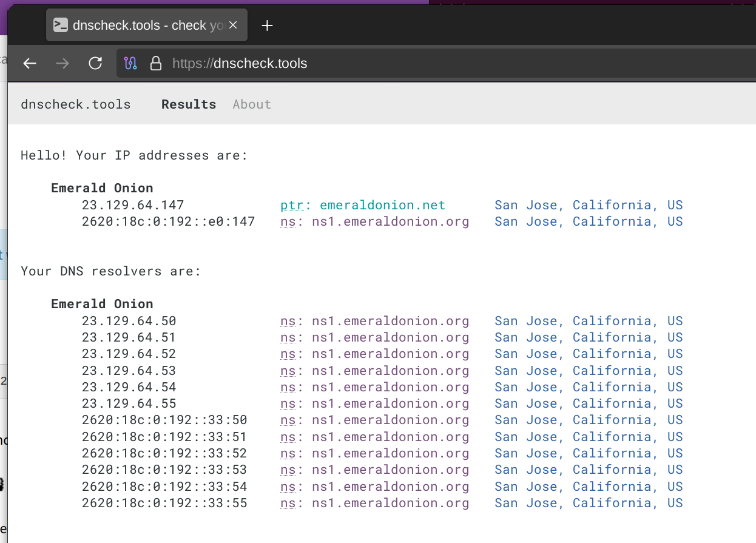Click the browser forward arrow
Image resolution: width=756 pixels, height=543 pixels.
pyautogui.click(x=62, y=63)
